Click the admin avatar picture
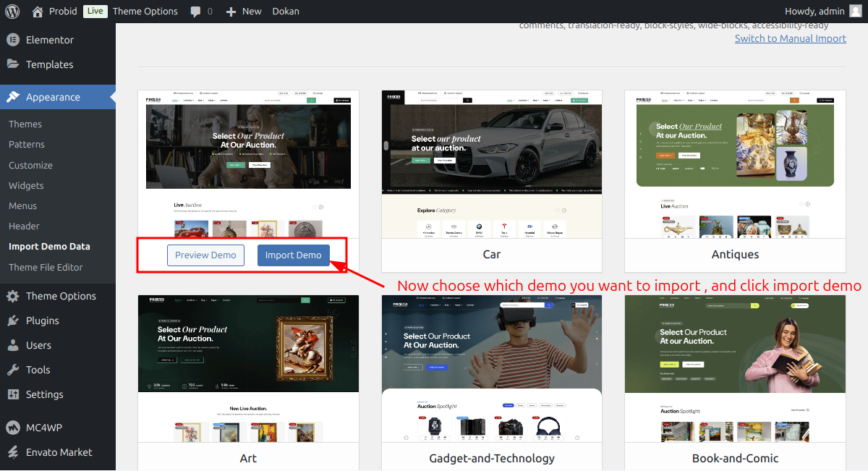 point(856,11)
